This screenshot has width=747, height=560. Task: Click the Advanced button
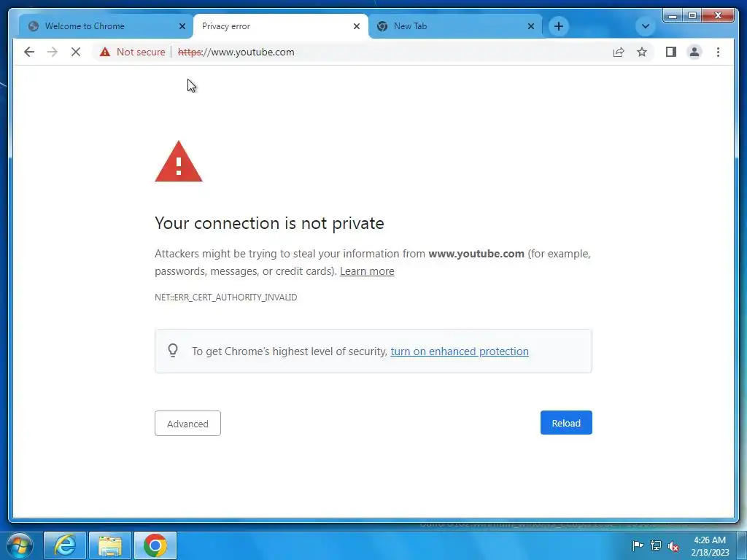187,424
